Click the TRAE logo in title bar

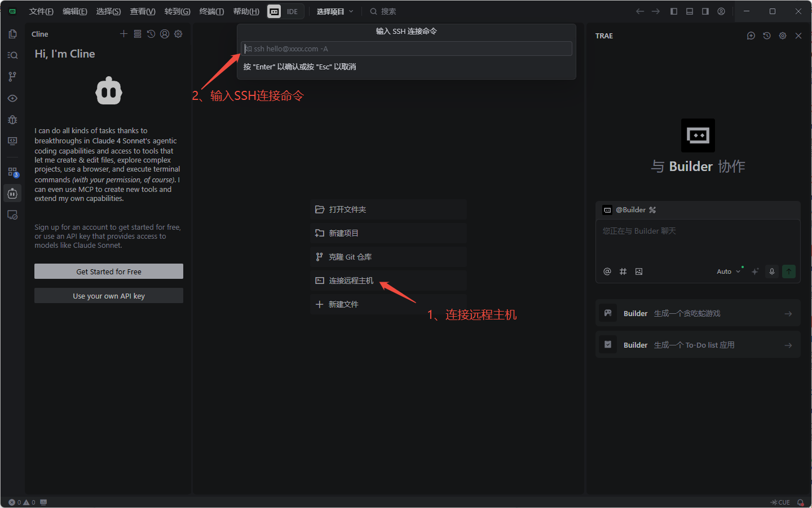coord(12,11)
